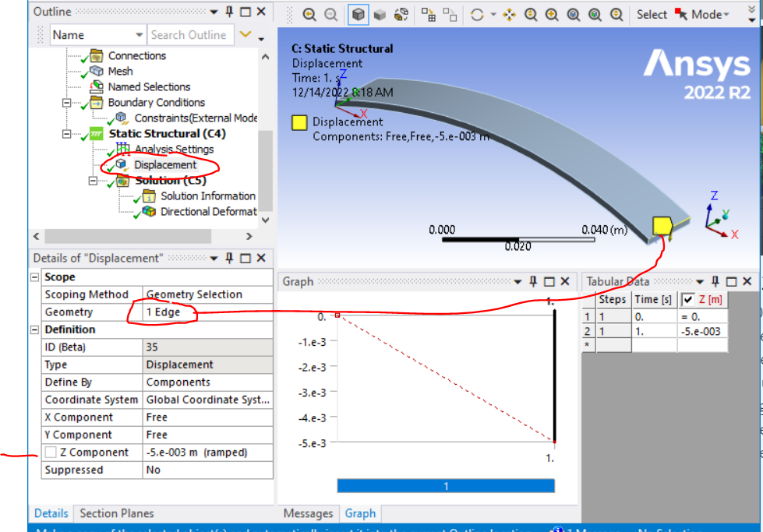This screenshot has height=532, width=763.
Task: Click the Search Outline input box
Action: pyautogui.click(x=189, y=35)
